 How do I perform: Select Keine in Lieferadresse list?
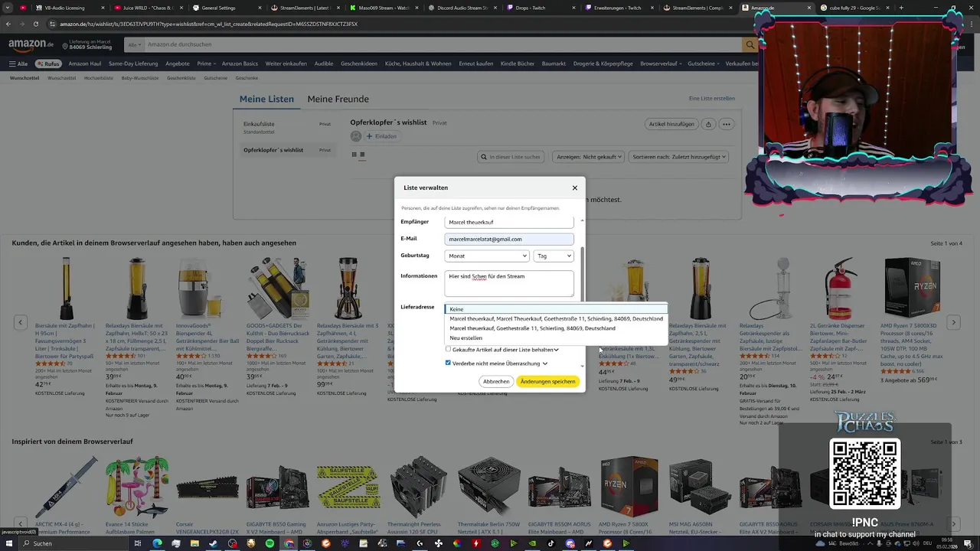coord(556,309)
